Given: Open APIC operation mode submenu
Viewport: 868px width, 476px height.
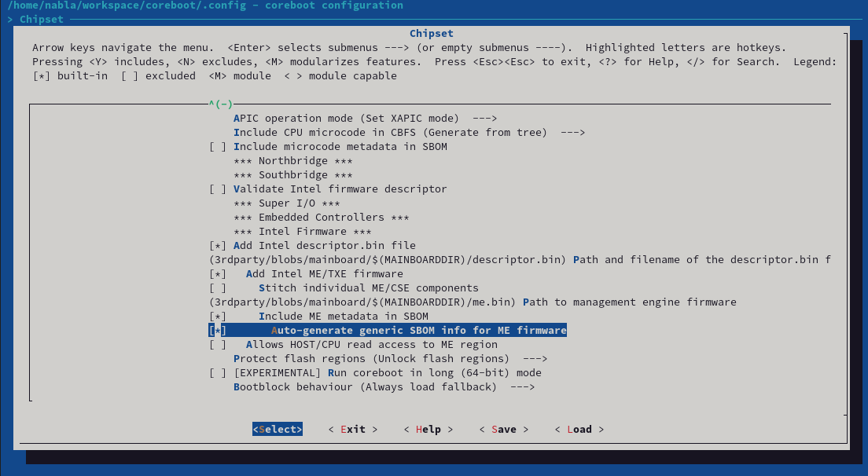Looking at the screenshot, I should tap(366, 119).
